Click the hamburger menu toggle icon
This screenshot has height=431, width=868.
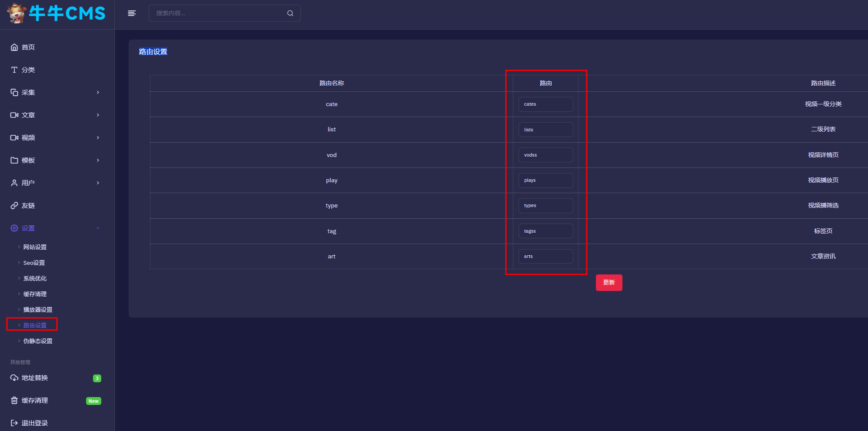pyautogui.click(x=132, y=13)
